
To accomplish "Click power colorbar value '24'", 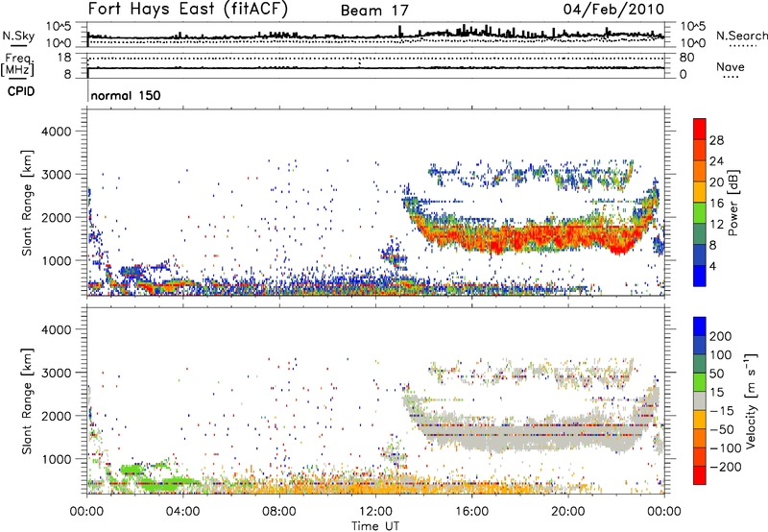I will [716, 161].
